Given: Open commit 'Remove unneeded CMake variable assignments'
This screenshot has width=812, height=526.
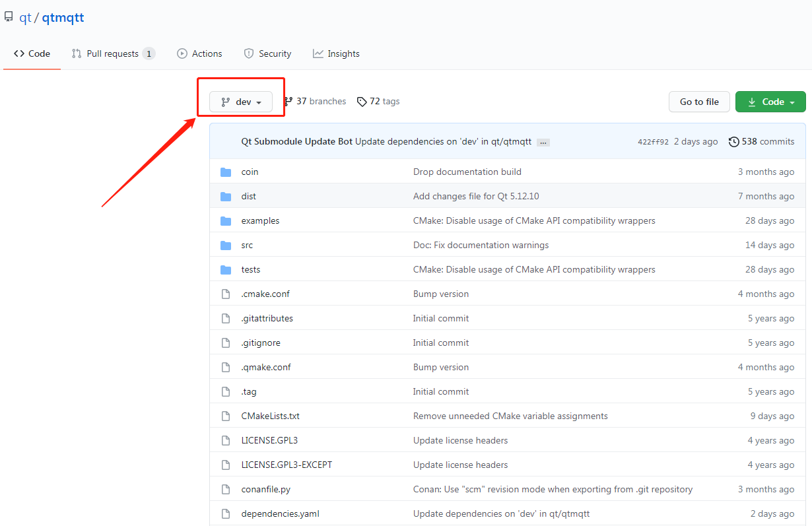Looking at the screenshot, I should click(x=510, y=416).
